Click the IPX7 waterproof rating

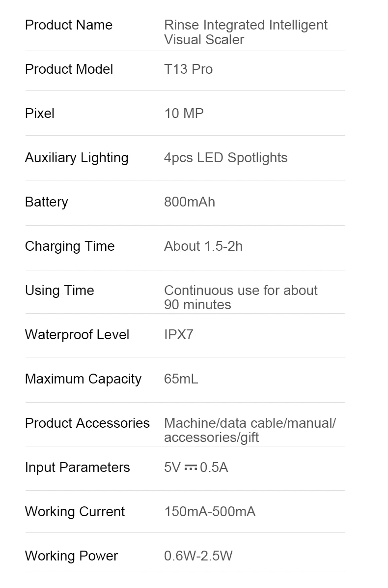click(179, 335)
